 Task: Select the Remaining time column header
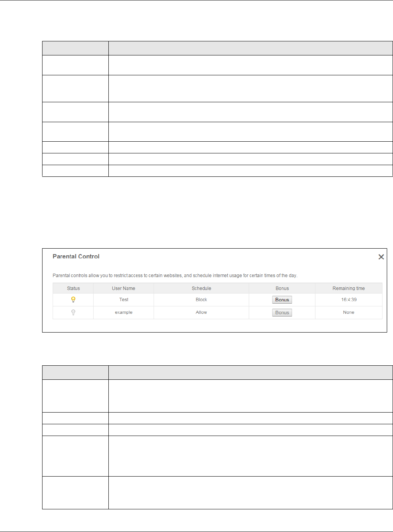349,288
